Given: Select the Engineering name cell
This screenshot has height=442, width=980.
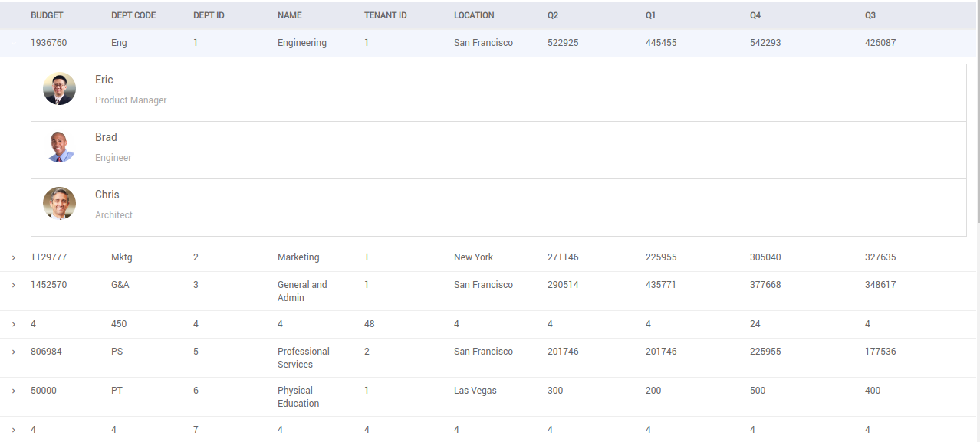Looking at the screenshot, I should [x=302, y=43].
